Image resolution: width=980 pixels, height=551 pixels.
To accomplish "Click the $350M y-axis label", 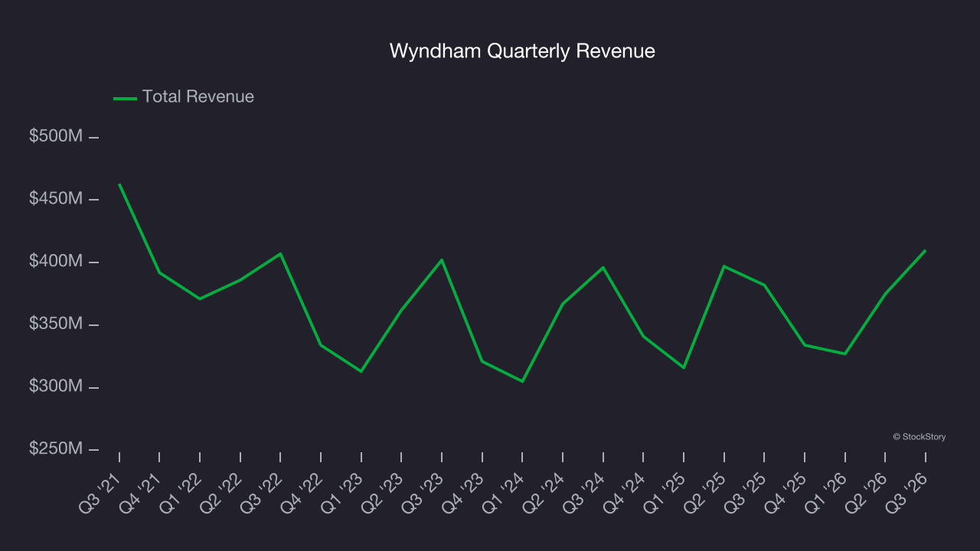I will pyautogui.click(x=56, y=324).
